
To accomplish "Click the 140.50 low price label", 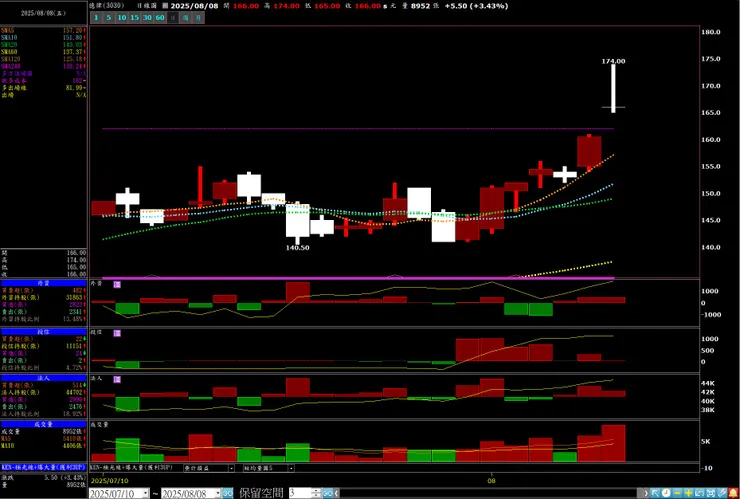I will click(298, 247).
